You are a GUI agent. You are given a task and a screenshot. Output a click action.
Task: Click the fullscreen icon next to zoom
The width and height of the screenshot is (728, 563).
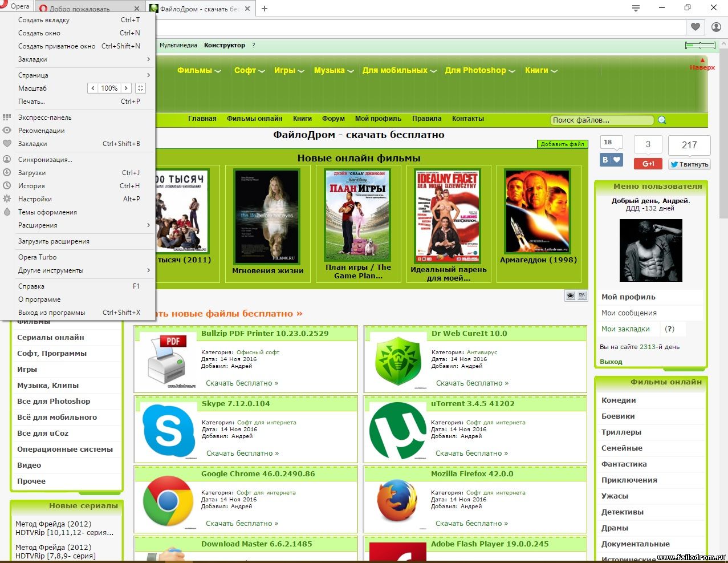tap(140, 88)
